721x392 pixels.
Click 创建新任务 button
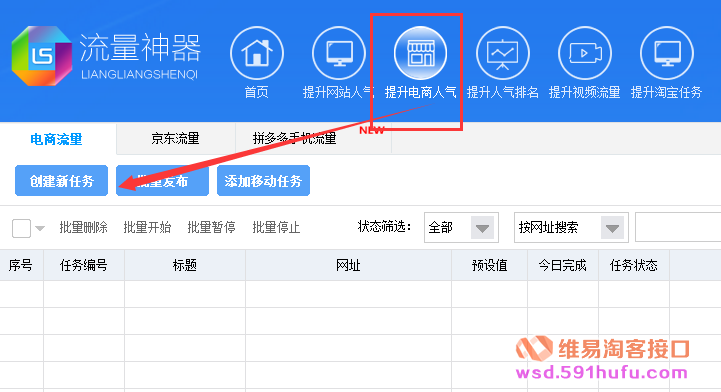point(62,181)
